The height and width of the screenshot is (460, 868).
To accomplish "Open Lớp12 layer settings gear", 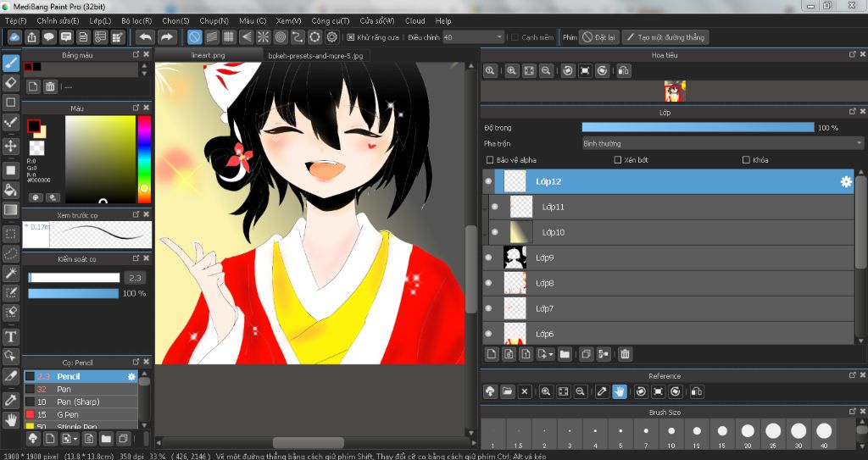I will tap(846, 181).
